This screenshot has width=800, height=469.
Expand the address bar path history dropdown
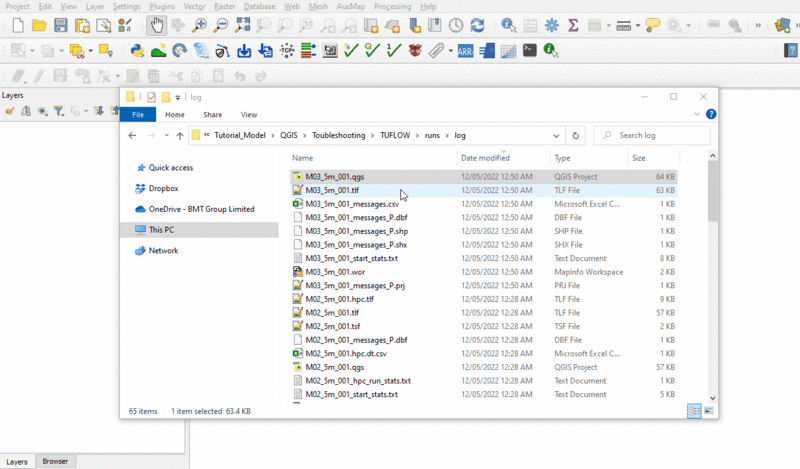click(x=555, y=135)
